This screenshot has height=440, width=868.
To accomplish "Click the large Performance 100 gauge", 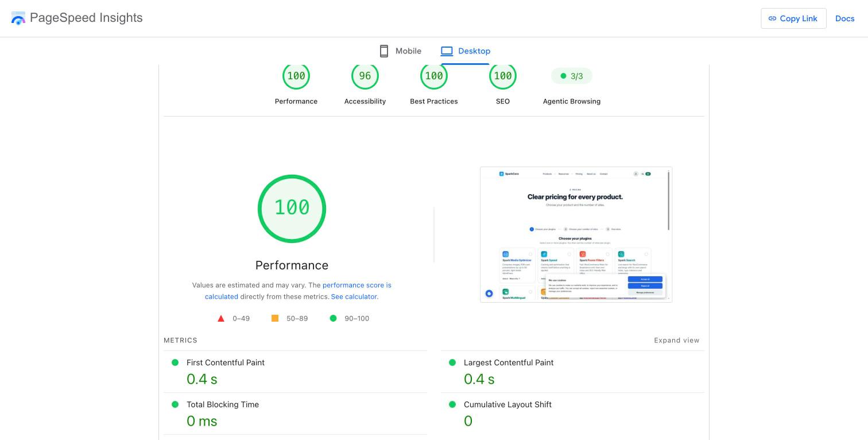I will coord(292,209).
